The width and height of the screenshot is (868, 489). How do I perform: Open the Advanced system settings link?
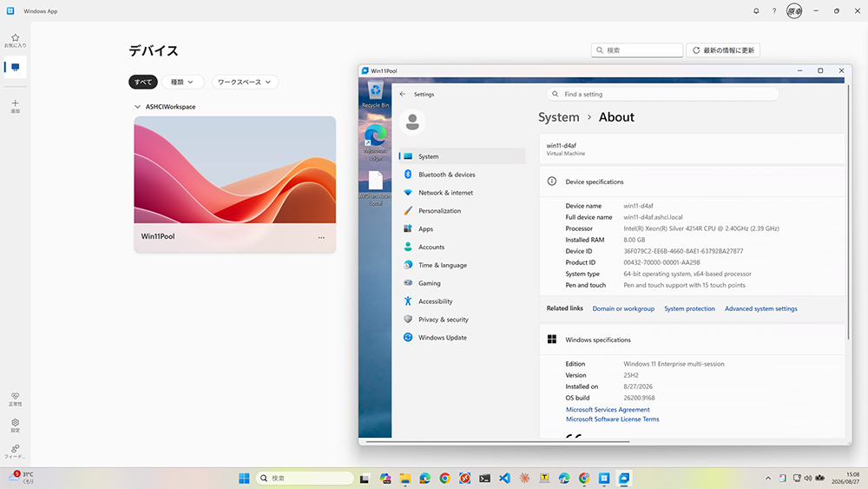click(x=761, y=309)
